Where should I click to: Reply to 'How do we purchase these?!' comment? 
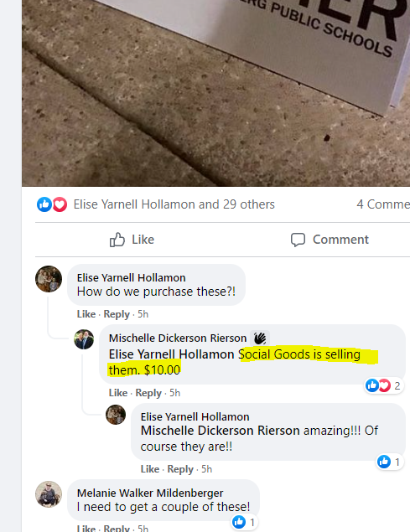point(117,314)
